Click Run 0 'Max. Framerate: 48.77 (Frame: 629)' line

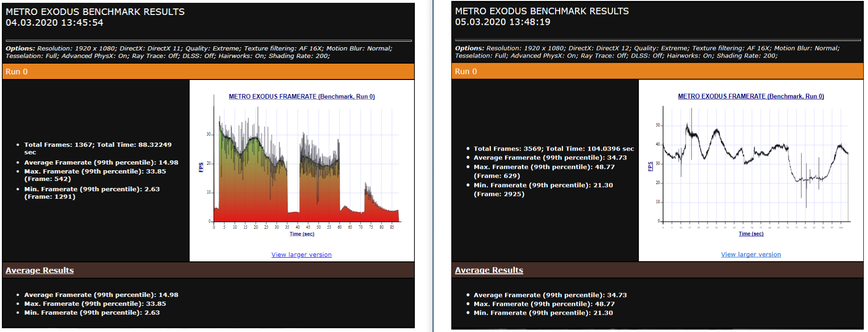tap(544, 171)
